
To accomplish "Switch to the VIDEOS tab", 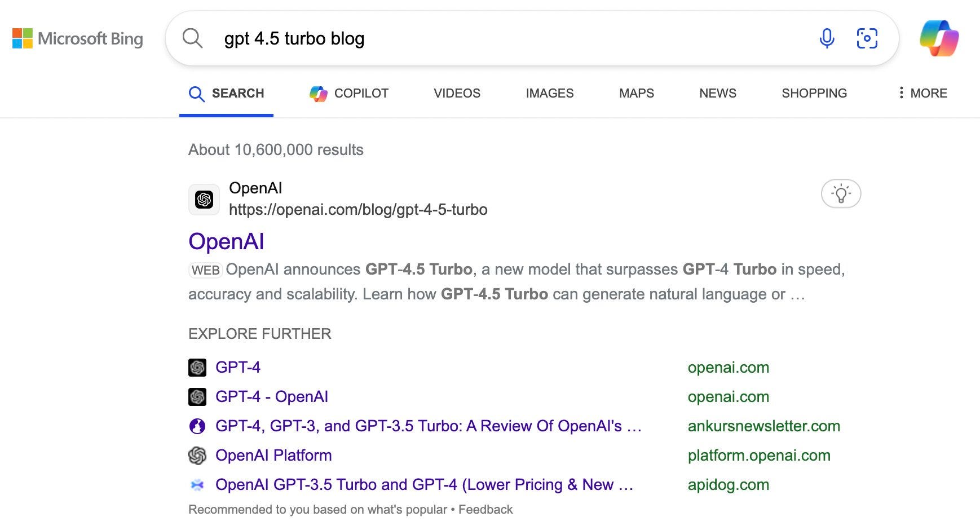I will (457, 93).
